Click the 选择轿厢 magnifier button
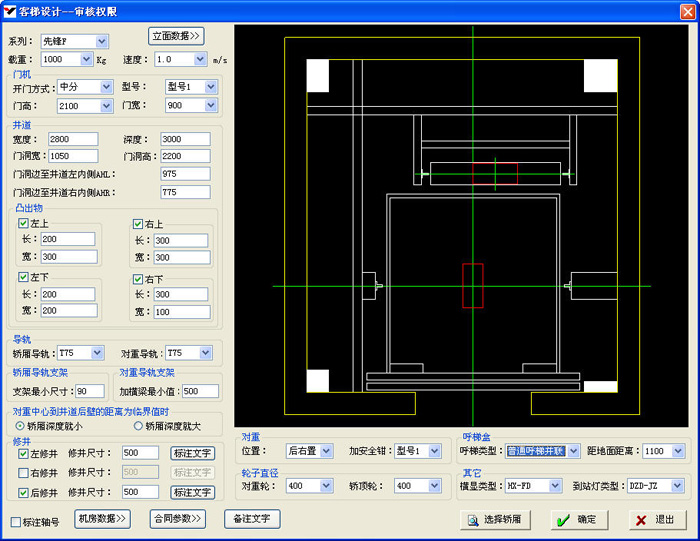Image resolution: width=700 pixels, height=541 pixels. tap(492, 520)
